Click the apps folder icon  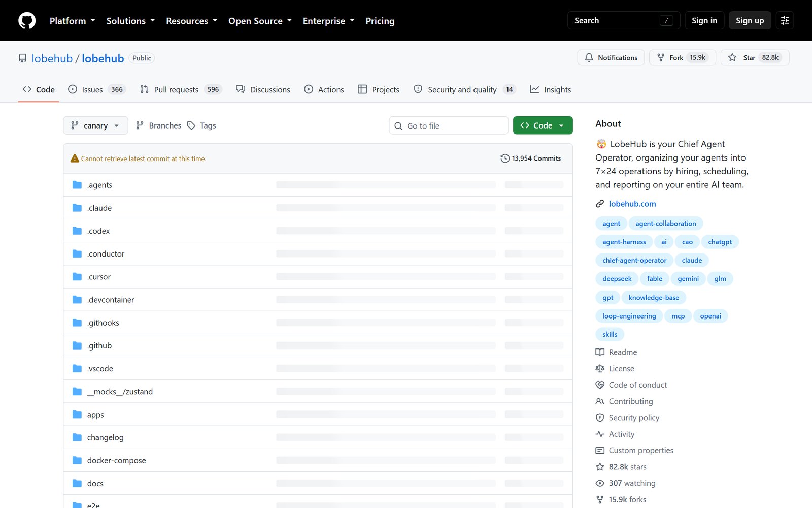[77, 415]
